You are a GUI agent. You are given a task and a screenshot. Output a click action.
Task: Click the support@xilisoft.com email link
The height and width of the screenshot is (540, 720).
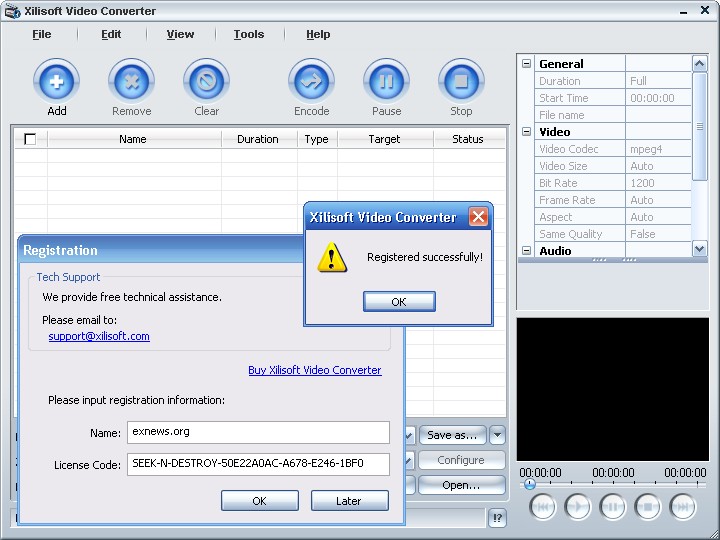coord(99,336)
